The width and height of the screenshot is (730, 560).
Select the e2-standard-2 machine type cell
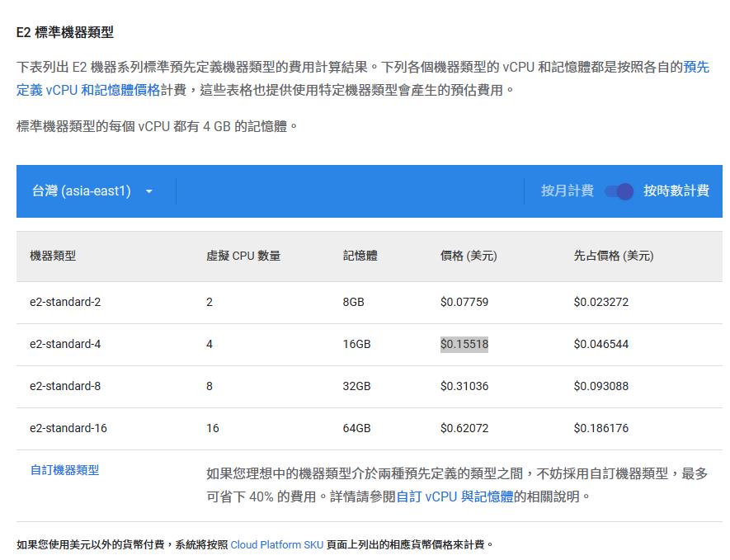click(65, 302)
